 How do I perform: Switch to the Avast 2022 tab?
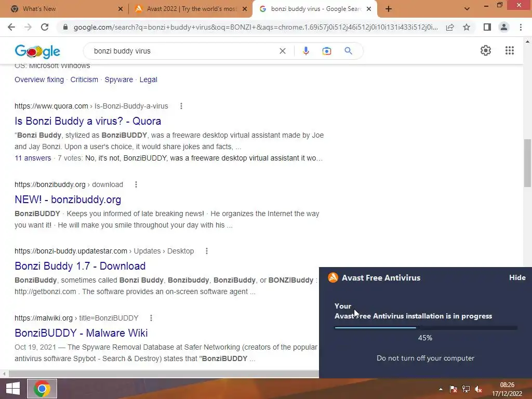[191, 9]
